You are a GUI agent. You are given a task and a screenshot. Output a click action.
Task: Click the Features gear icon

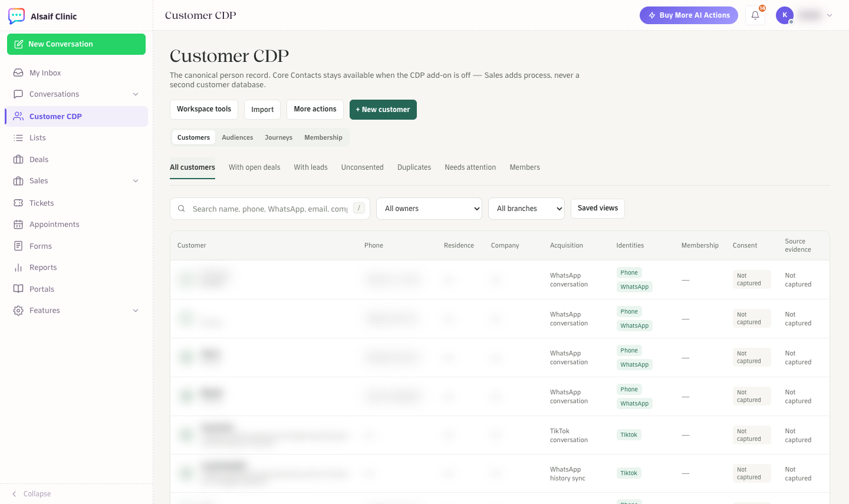pos(18,311)
